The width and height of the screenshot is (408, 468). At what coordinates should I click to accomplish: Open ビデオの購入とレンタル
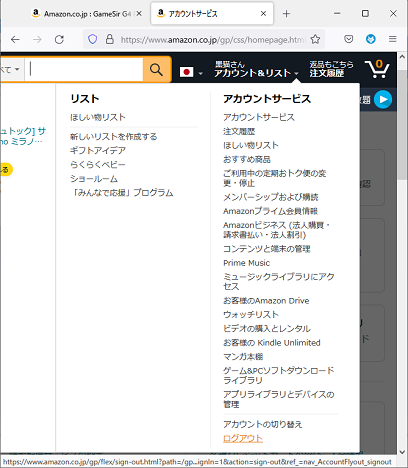267,329
